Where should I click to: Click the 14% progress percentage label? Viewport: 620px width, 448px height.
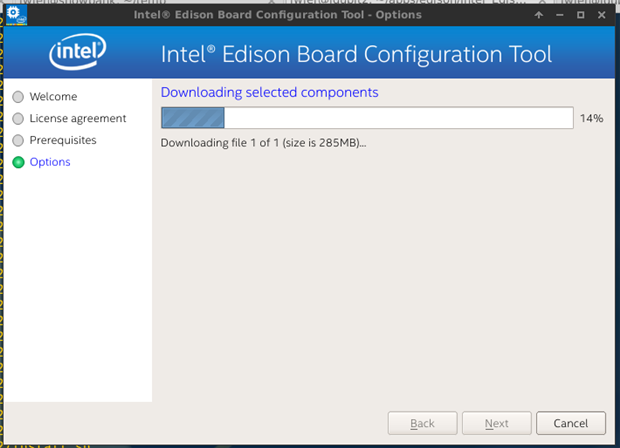[591, 119]
